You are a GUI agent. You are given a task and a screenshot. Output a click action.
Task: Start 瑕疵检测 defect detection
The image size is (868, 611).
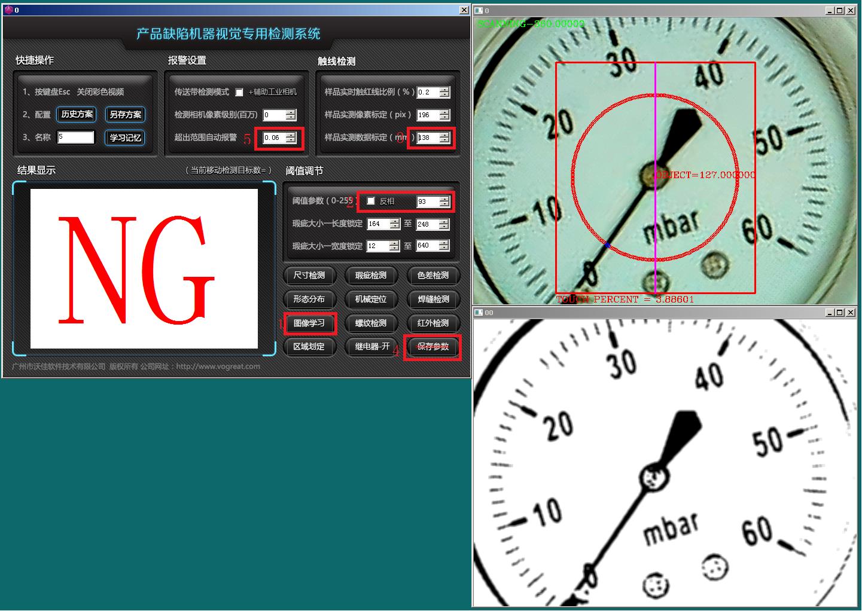click(x=371, y=276)
